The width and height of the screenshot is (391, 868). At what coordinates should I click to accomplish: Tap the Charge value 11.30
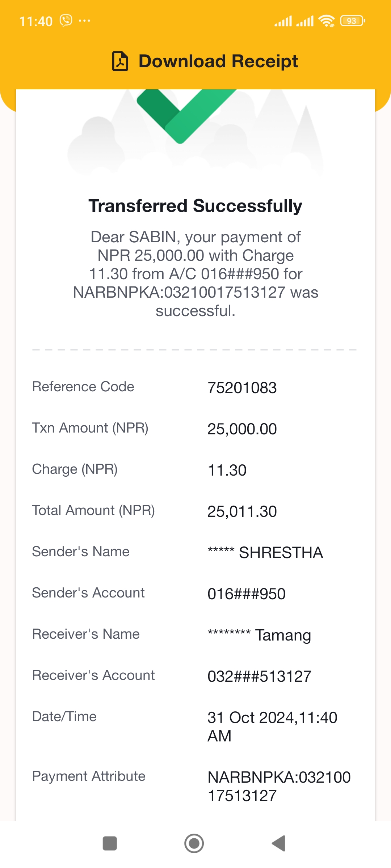(x=227, y=470)
